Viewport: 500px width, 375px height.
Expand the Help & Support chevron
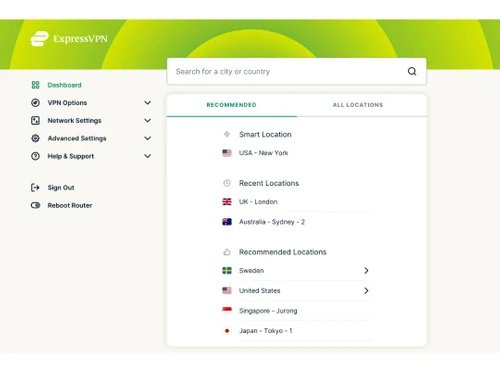point(147,156)
